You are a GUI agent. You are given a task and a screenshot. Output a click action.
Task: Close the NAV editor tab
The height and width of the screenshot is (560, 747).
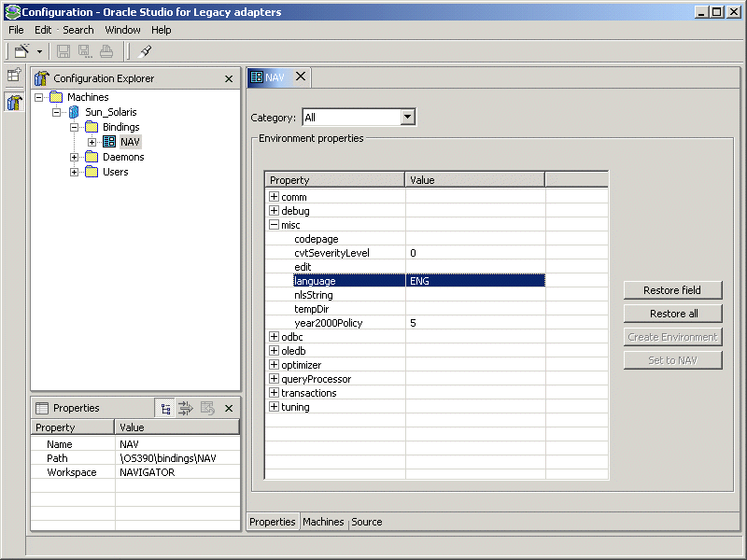click(301, 77)
